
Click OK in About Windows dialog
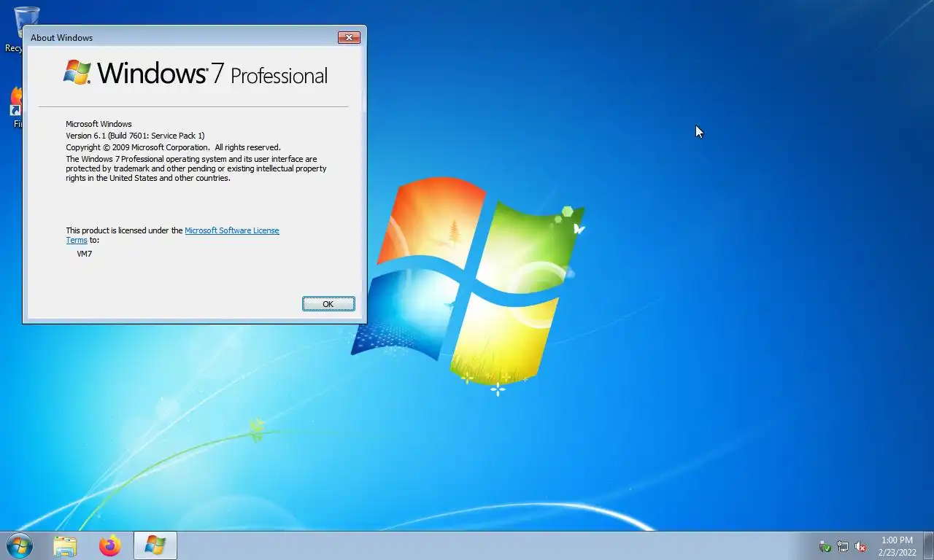(328, 304)
